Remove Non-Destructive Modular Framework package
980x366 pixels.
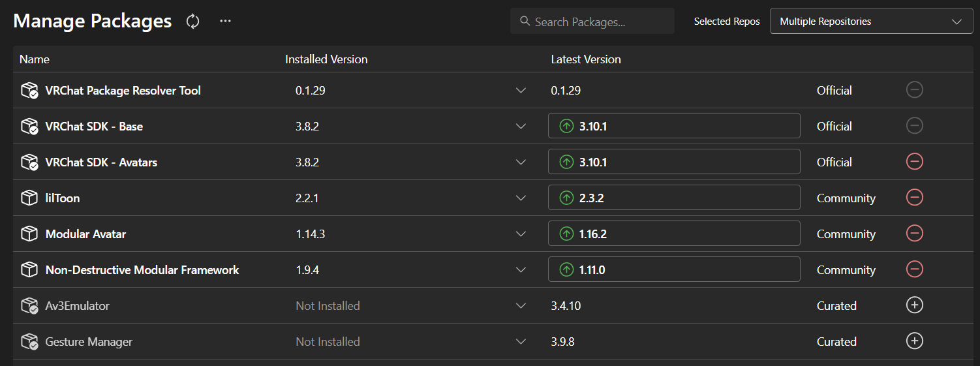point(915,269)
